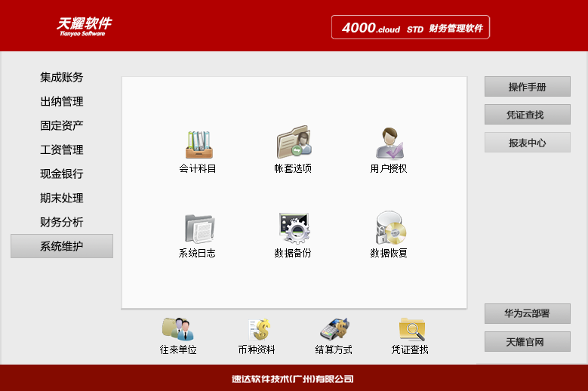Select 出纳管理 in the left menu

tap(61, 101)
